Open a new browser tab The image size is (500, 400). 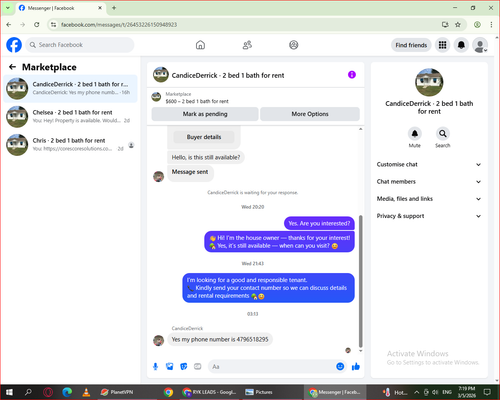click(x=114, y=8)
